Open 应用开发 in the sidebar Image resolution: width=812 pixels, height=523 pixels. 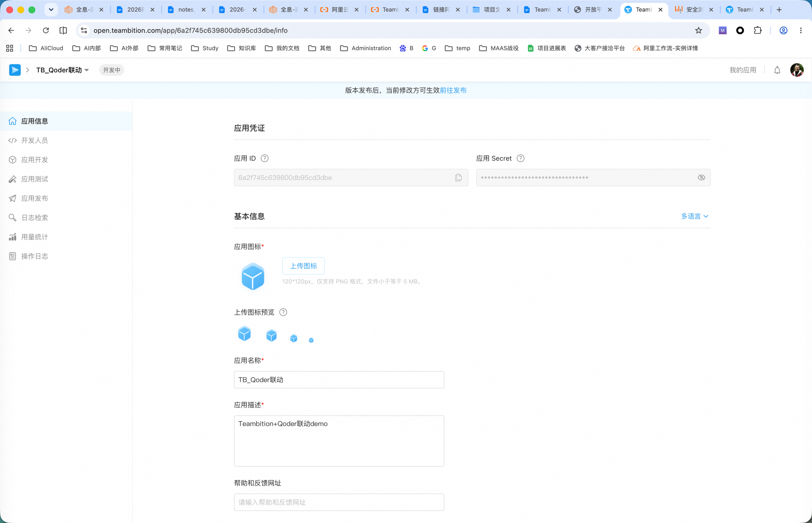click(66, 160)
